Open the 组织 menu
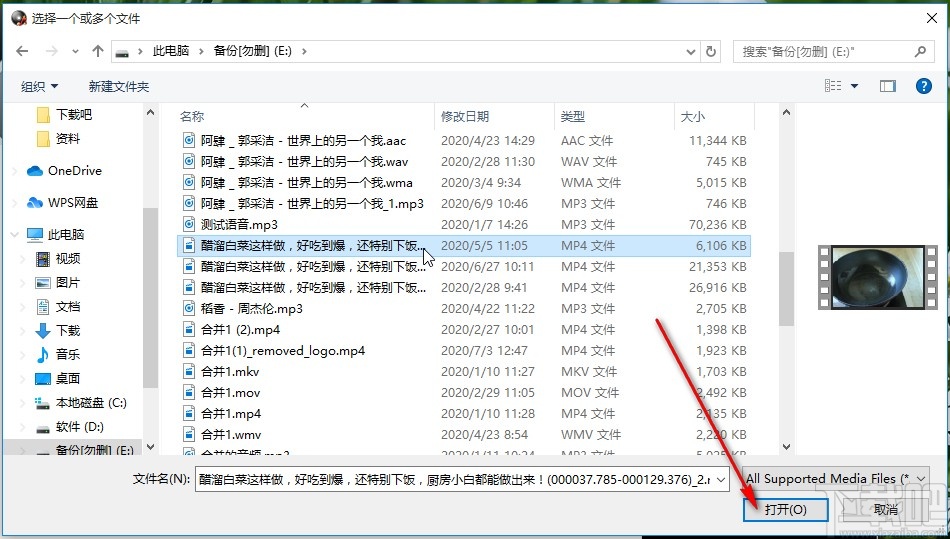The image size is (950, 539). coord(39,87)
